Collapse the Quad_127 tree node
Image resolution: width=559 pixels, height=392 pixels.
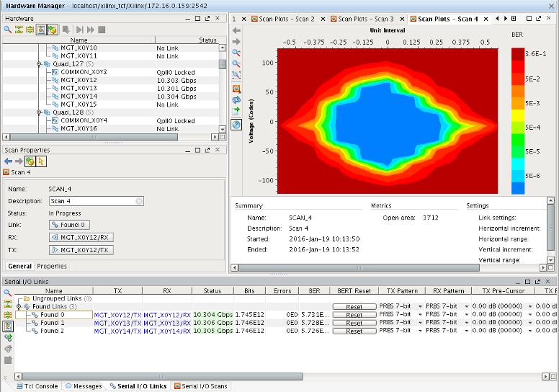click(39, 64)
